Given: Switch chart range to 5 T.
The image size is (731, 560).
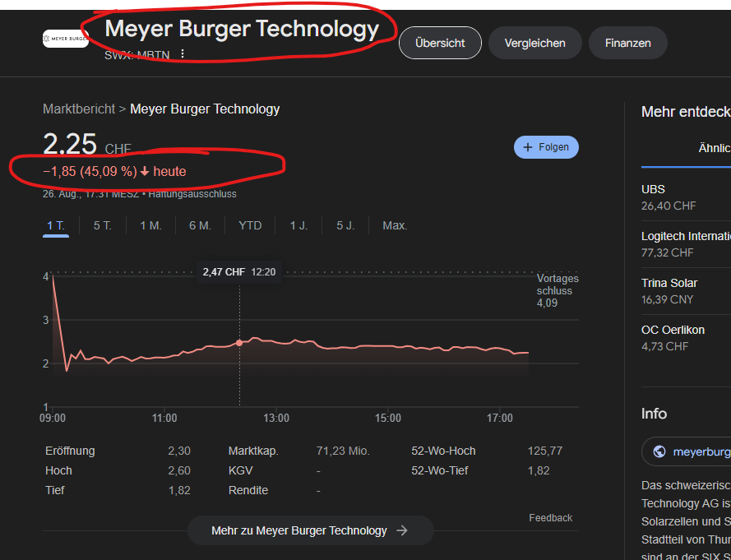Looking at the screenshot, I should pyautogui.click(x=103, y=225).
